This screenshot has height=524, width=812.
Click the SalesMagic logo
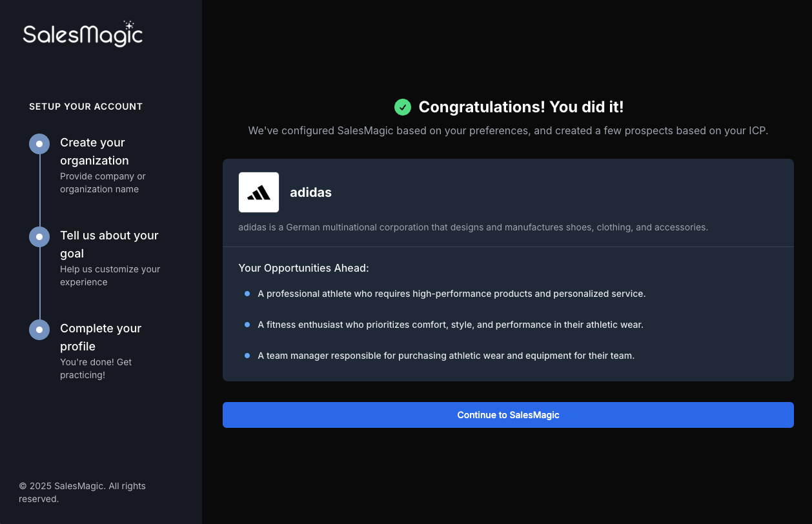coord(83,34)
